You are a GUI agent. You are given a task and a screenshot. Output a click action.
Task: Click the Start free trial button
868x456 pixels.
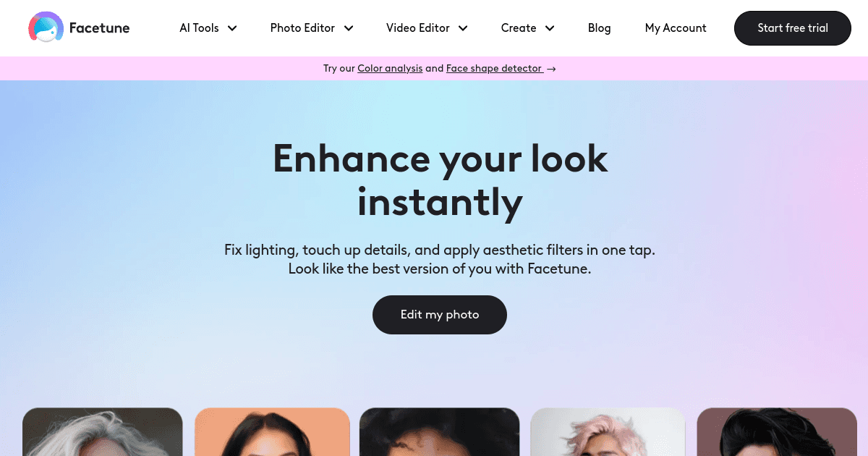793,28
